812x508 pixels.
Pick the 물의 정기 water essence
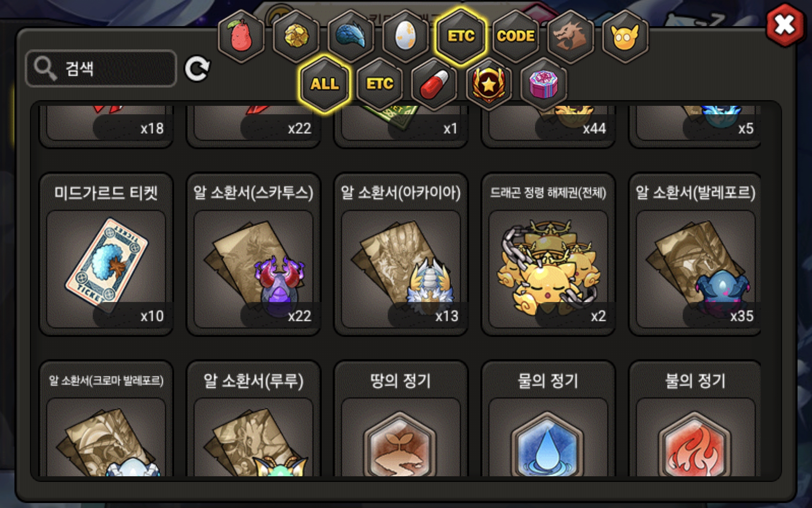coord(548,418)
